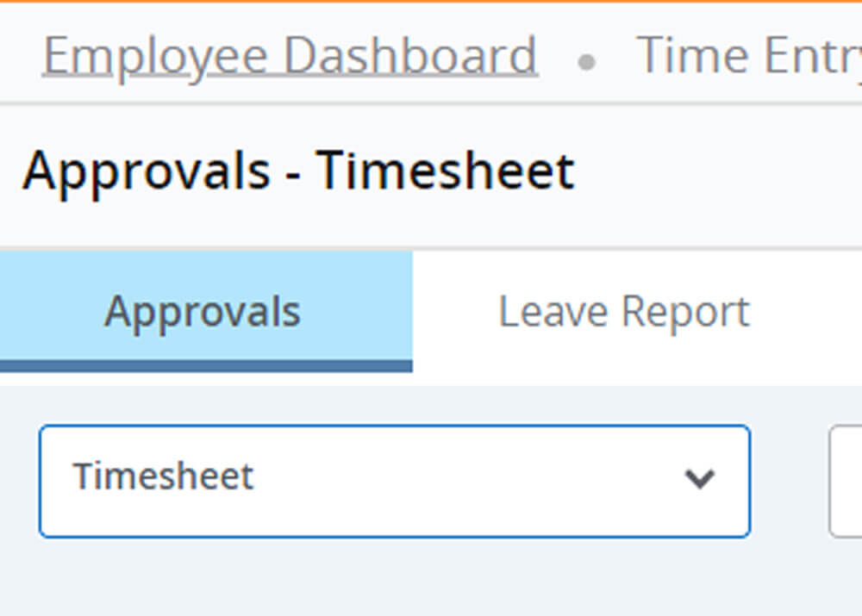
Task: Click the highlighted Approvals tab background
Action: click(x=202, y=310)
